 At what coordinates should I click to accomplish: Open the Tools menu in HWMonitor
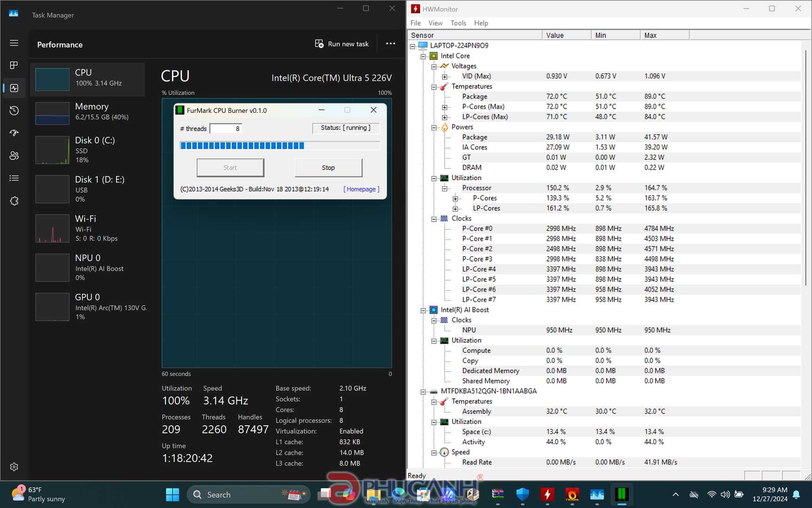tap(458, 23)
